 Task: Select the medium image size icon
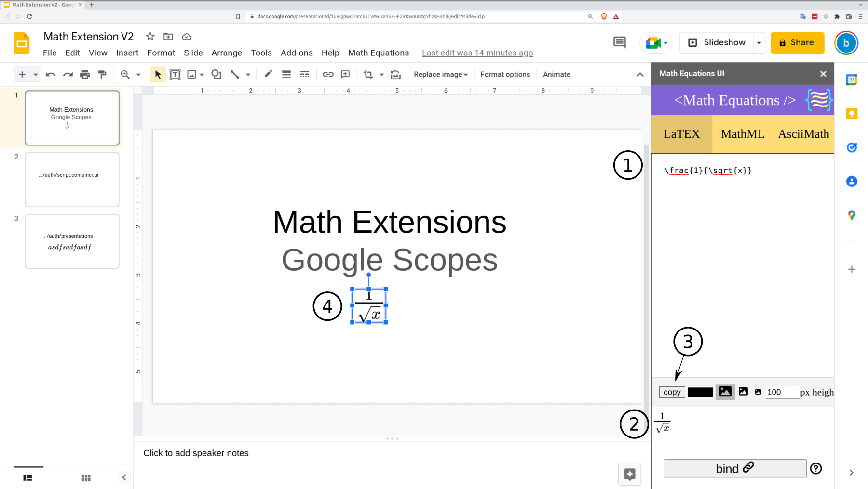744,392
